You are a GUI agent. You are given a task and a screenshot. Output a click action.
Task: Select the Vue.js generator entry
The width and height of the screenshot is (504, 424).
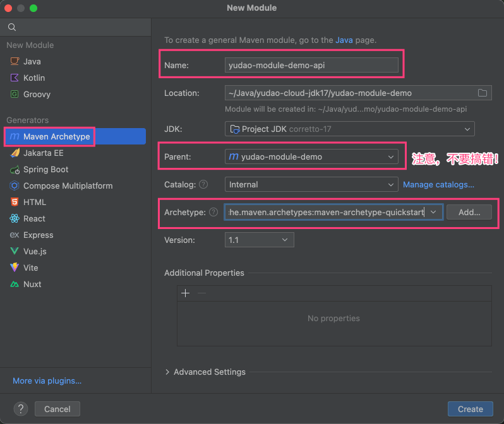click(x=35, y=251)
